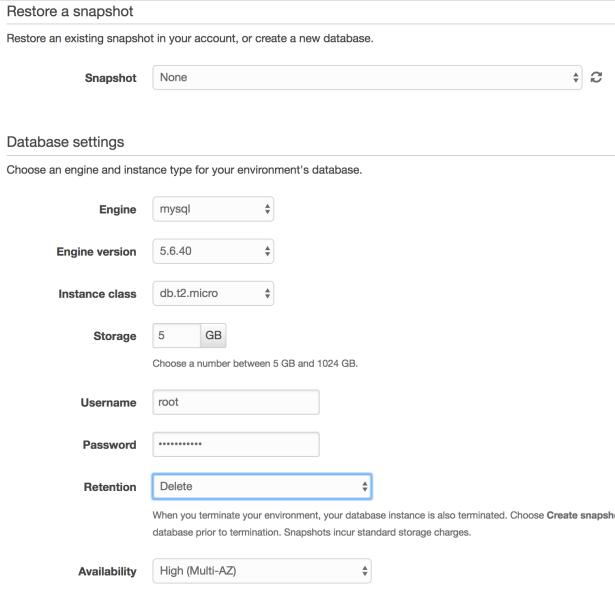Choose the Instance class db.t2.micro dropdown
The width and height of the screenshot is (615, 603).
pyautogui.click(x=213, y=293)
